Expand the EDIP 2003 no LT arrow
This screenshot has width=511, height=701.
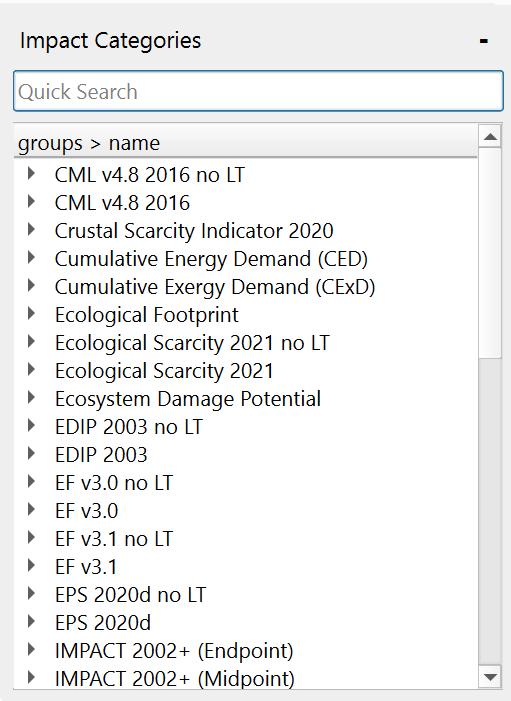(x=31, y=426)
